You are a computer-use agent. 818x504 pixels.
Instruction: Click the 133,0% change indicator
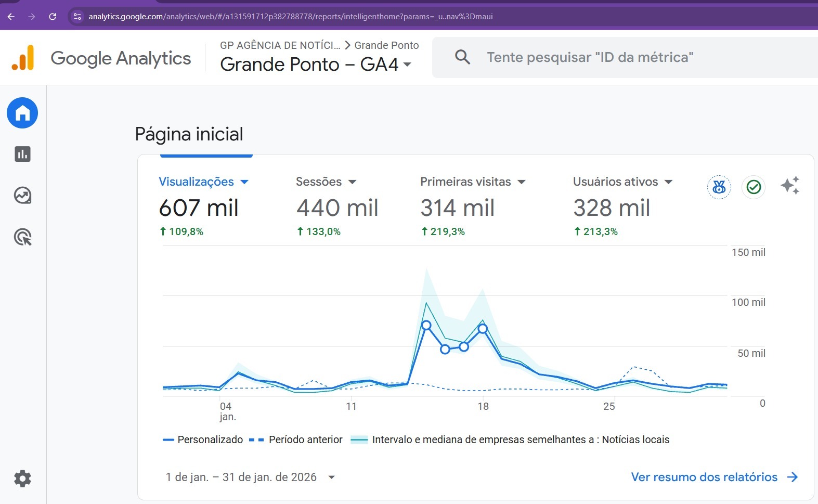[x=319, y=231]
